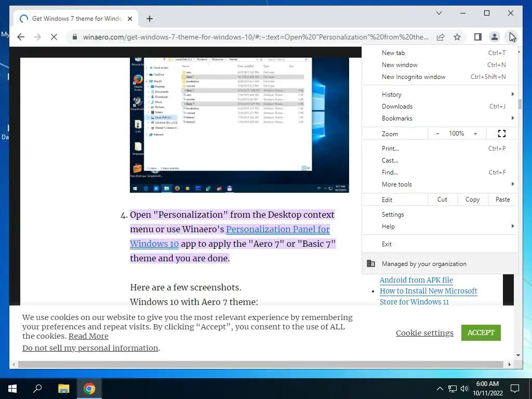The height and width of the screenshot is (399, 532).
Task: Click the green ACCEPT cookies button
Action: (481, 332)
